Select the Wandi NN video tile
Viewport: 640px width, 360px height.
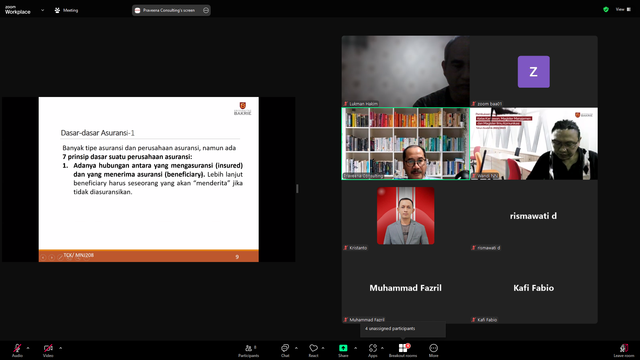click(534, 144)
